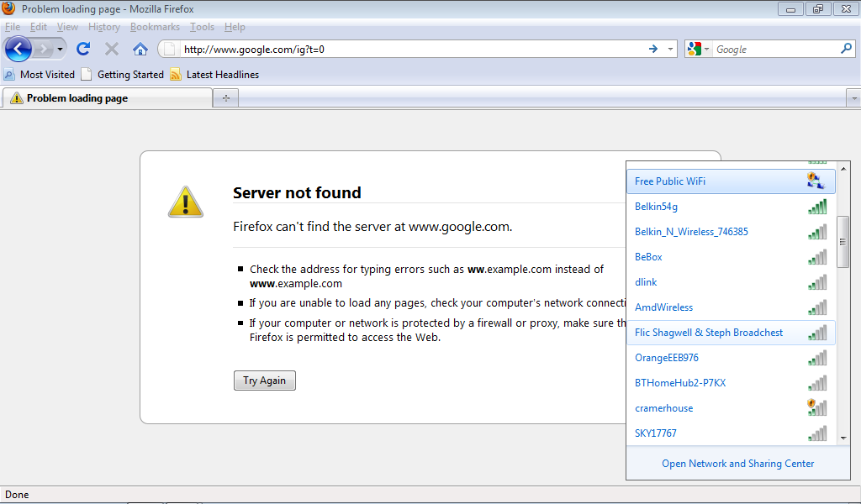Select the Problem loading page tab
Image resolution: width=861 pixels, height=504 pixels.
[x=108, y=98]
